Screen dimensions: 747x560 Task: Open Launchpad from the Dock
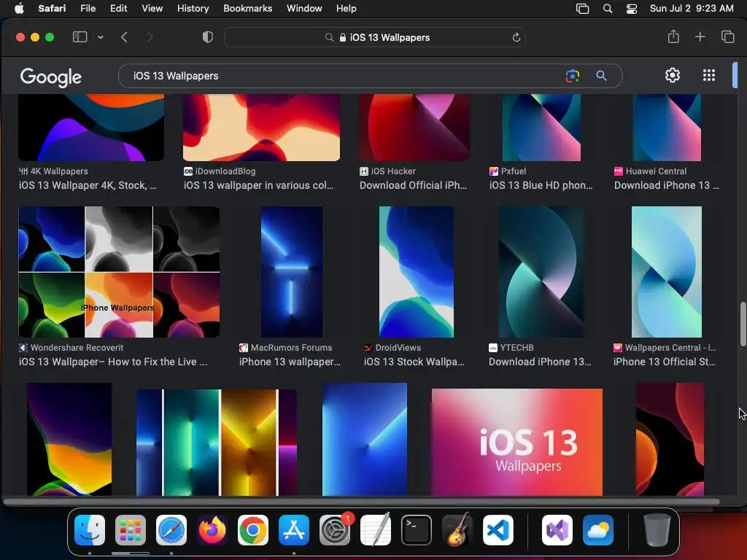point(131,530)
